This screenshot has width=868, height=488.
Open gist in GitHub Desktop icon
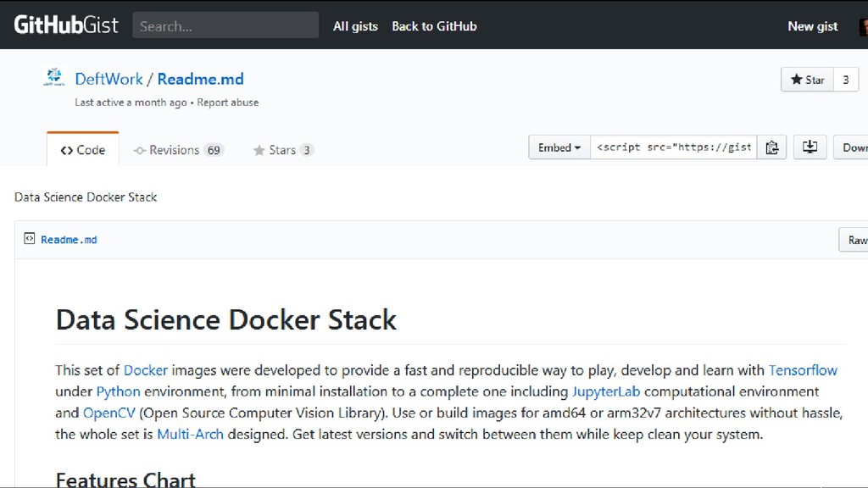810,147
